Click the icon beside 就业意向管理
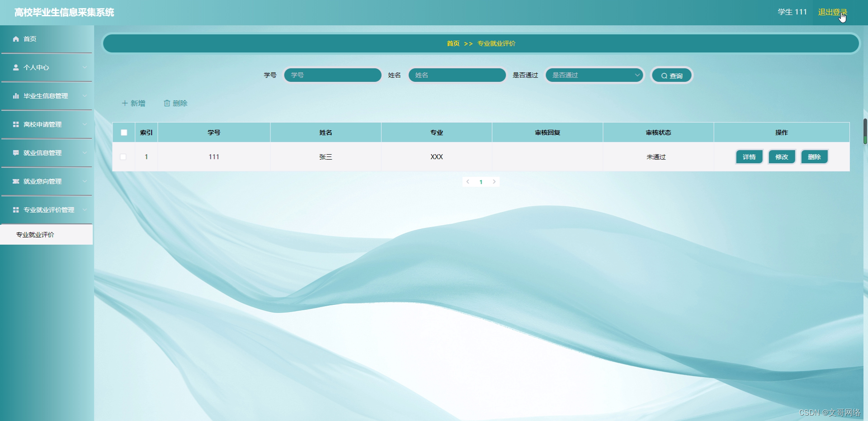 [x=15, y=181]
